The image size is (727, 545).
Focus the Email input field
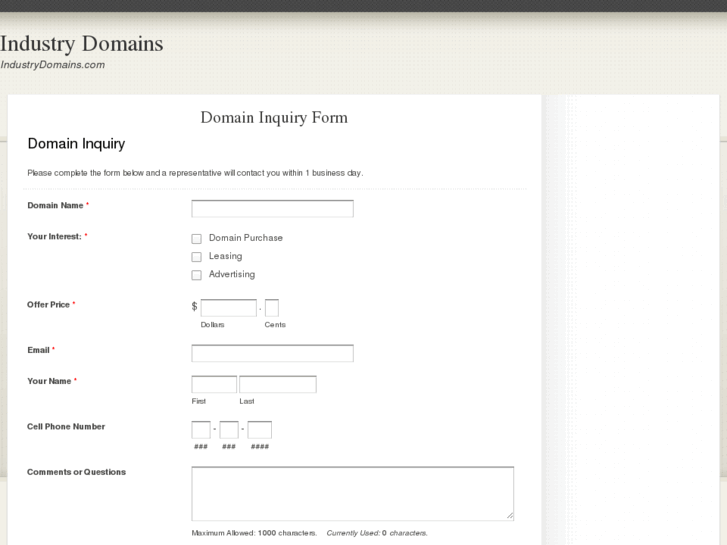pyautogui.click(x=272, y=353)
